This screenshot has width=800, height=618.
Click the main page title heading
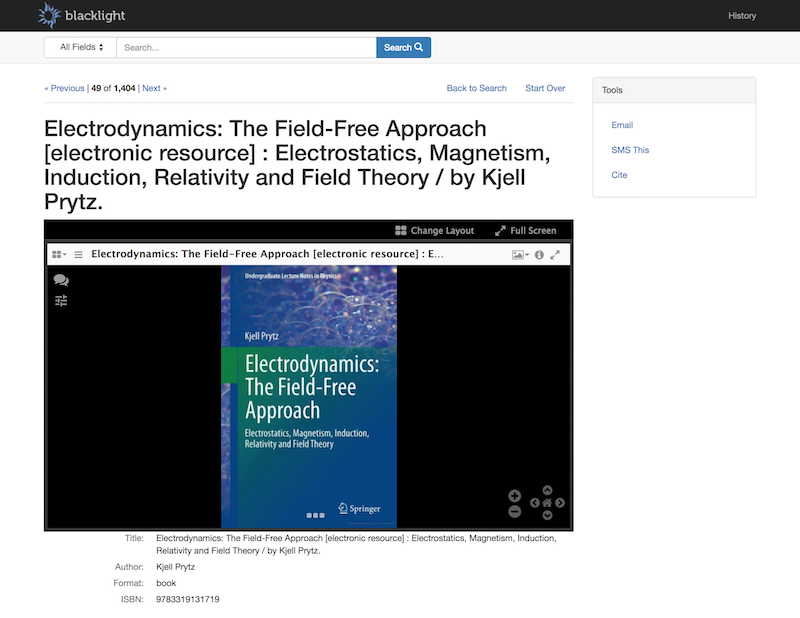[x=297, y=165]
